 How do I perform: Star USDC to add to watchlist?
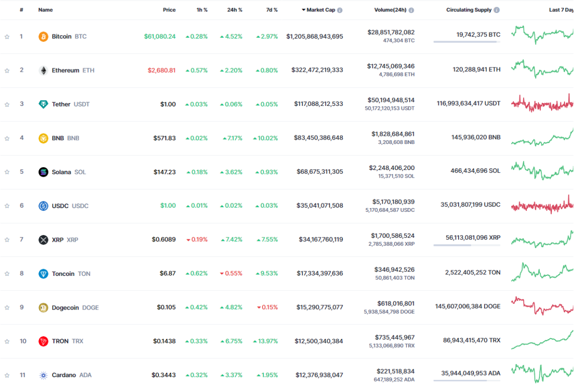(7, 206)
